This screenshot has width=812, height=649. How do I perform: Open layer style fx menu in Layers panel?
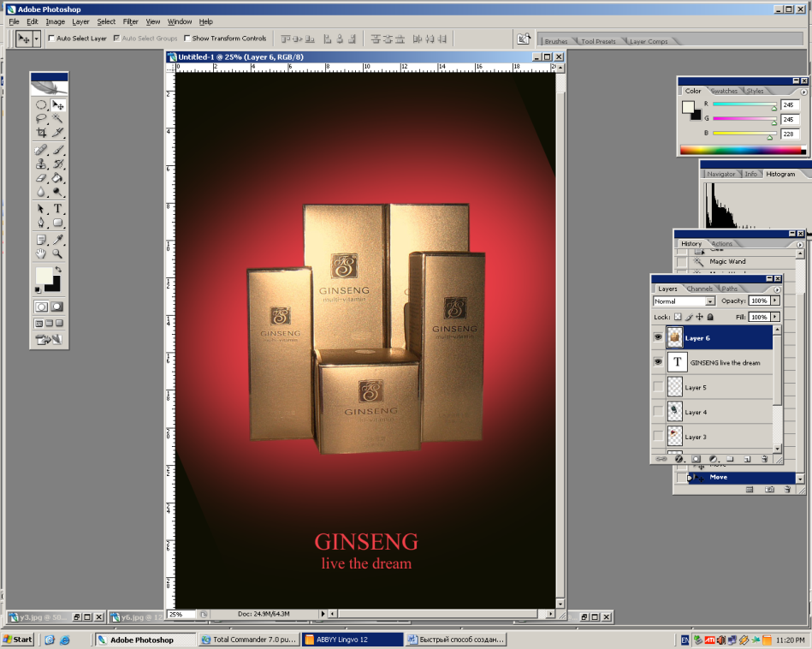[x=679, y=459]
